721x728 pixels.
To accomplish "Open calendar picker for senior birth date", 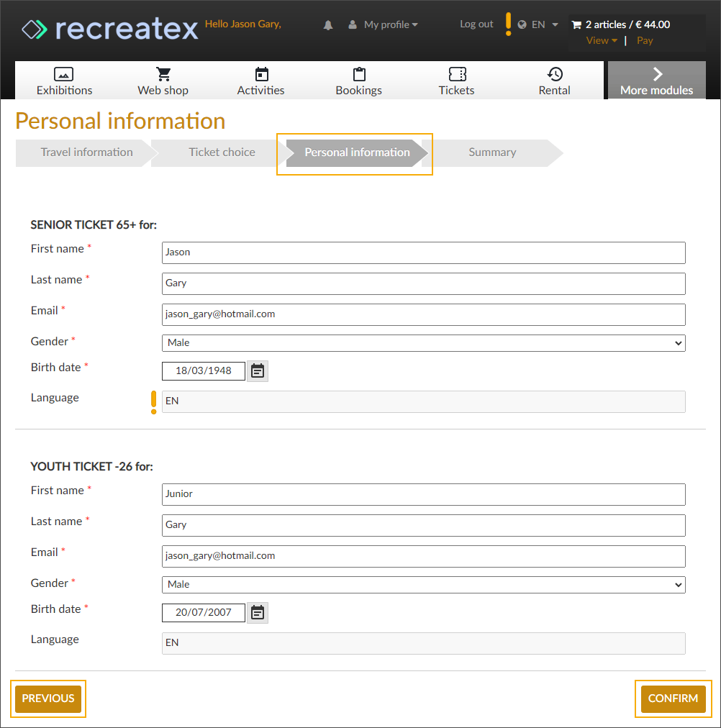I will 258,371.
